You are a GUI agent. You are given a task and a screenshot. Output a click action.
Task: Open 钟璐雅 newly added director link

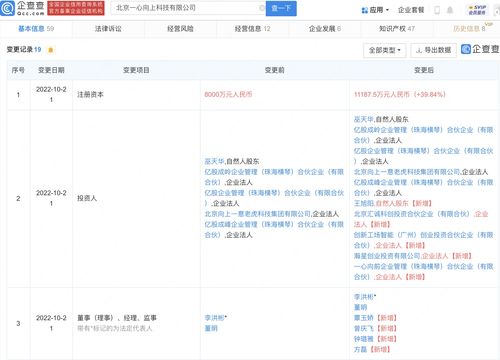(x=364, y=339)
